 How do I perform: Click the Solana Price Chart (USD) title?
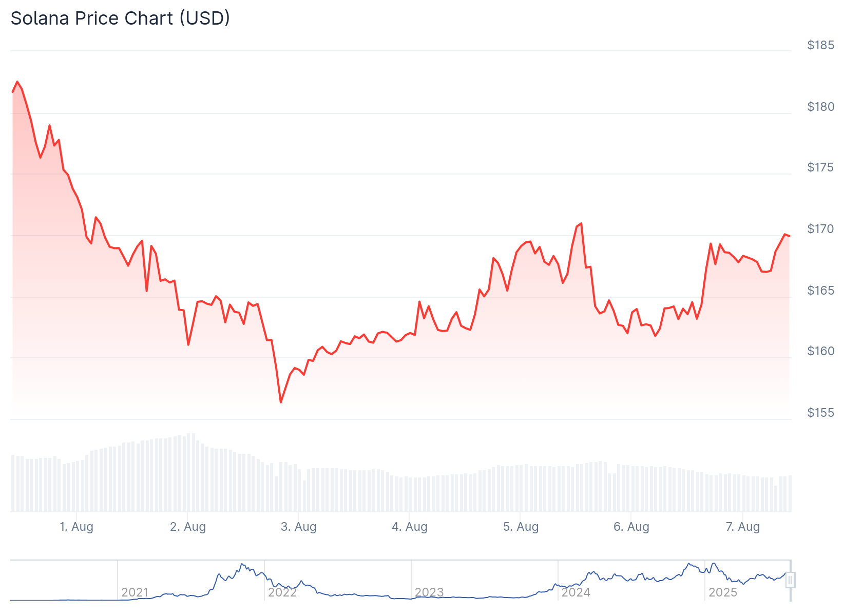[120, 18]
